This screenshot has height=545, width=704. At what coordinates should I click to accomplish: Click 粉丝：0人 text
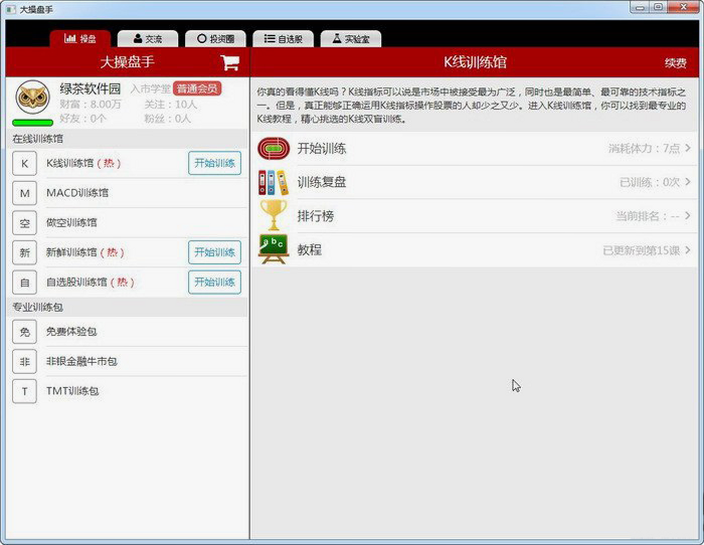pos(167,119)
